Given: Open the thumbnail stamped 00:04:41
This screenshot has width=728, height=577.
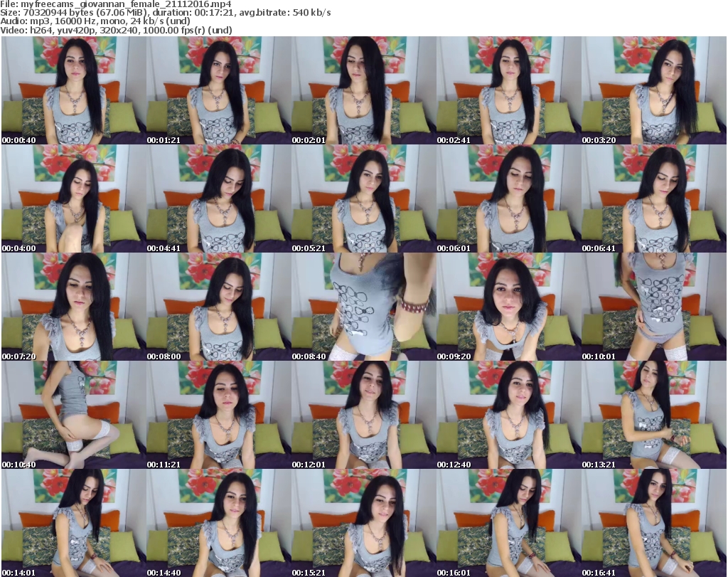Looking at the screenshot, I should click(x=219, y=198).
